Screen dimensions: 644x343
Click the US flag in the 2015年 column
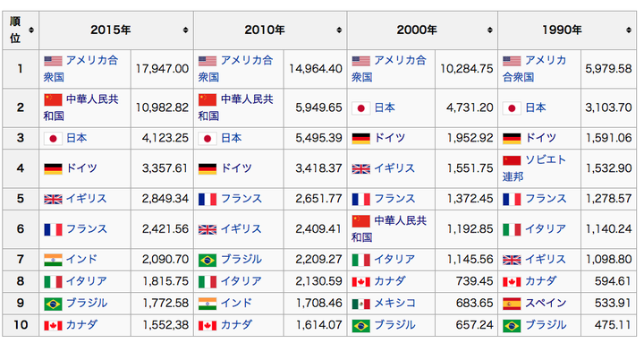53,61
